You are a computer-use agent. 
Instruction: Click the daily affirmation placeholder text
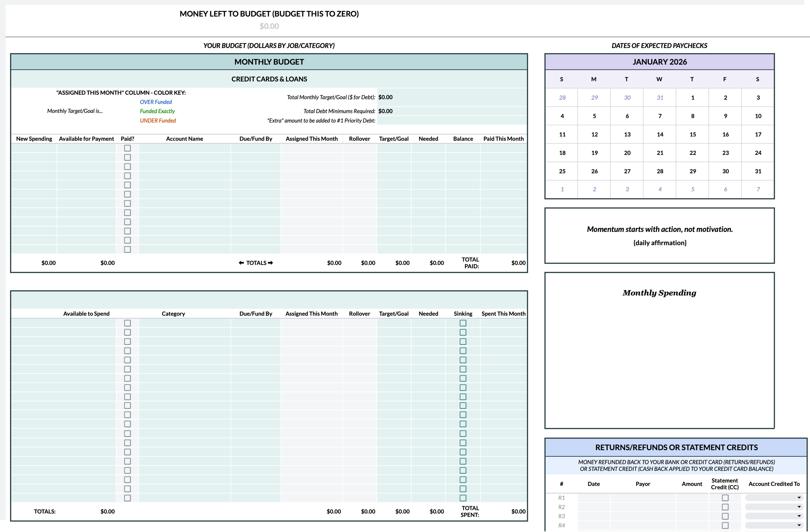tap(660, 243)
